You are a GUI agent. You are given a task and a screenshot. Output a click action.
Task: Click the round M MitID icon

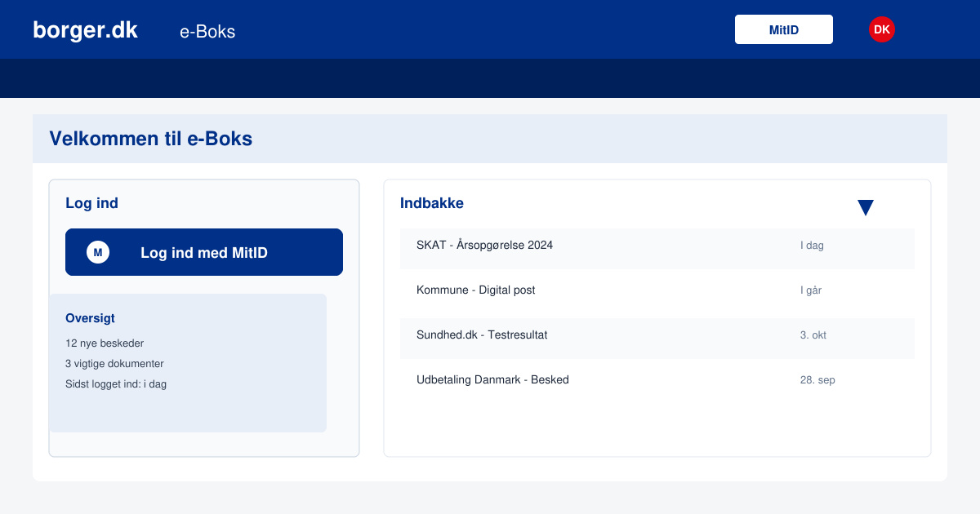(98, 252)
